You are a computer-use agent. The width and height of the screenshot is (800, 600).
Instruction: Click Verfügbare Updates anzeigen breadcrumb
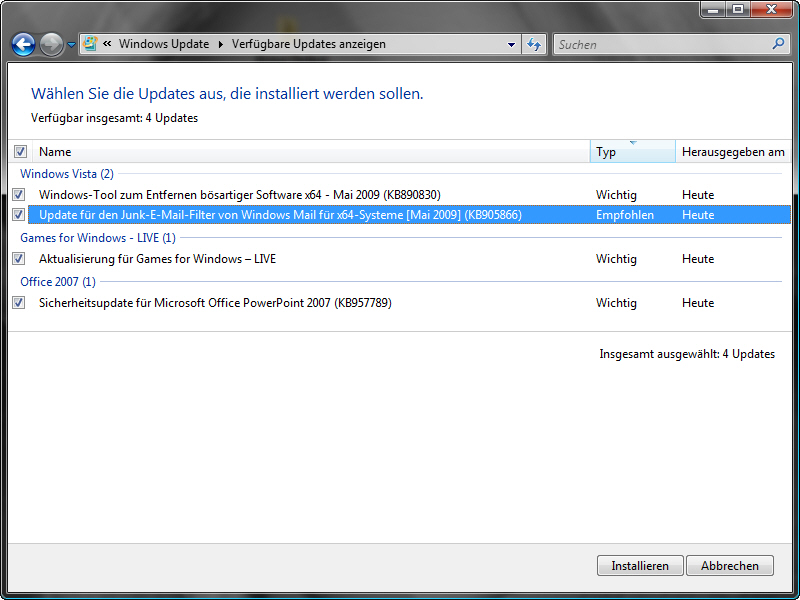[309, 44]
